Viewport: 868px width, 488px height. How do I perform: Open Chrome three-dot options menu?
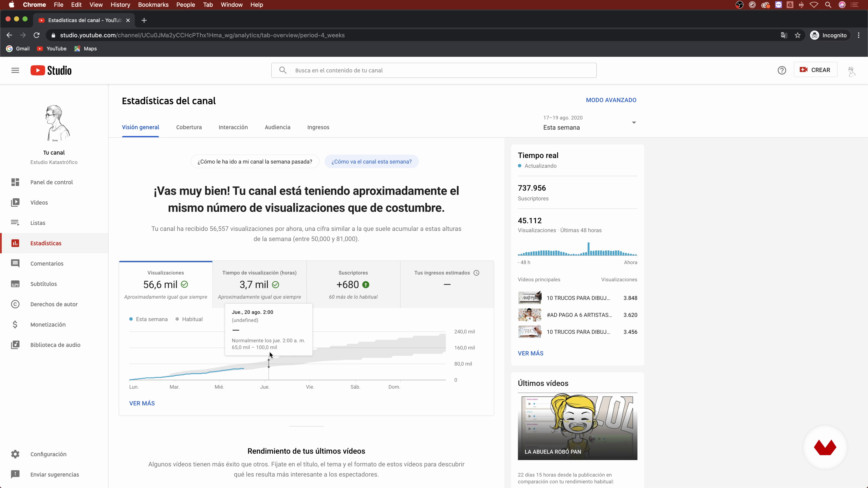point(859,35)
